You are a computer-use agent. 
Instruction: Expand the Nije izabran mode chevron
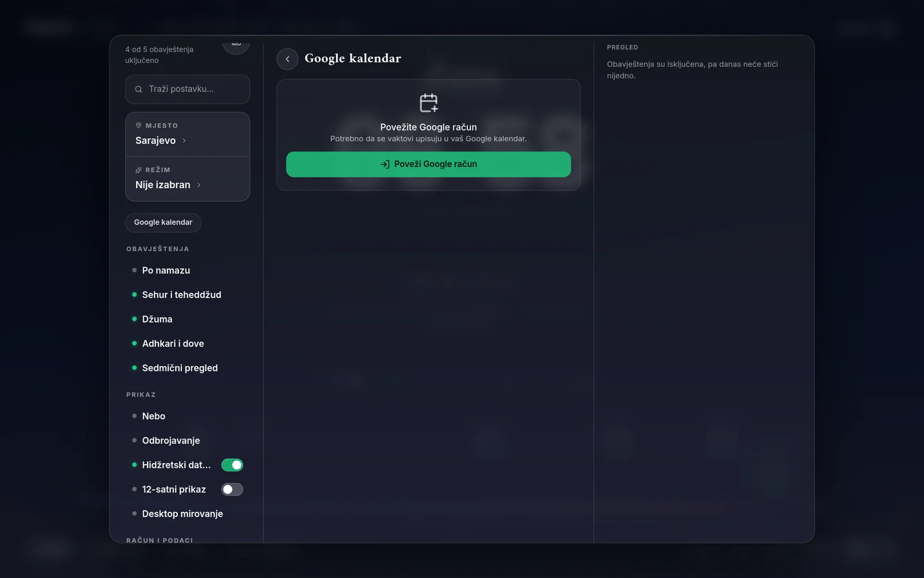pos(199,185)
